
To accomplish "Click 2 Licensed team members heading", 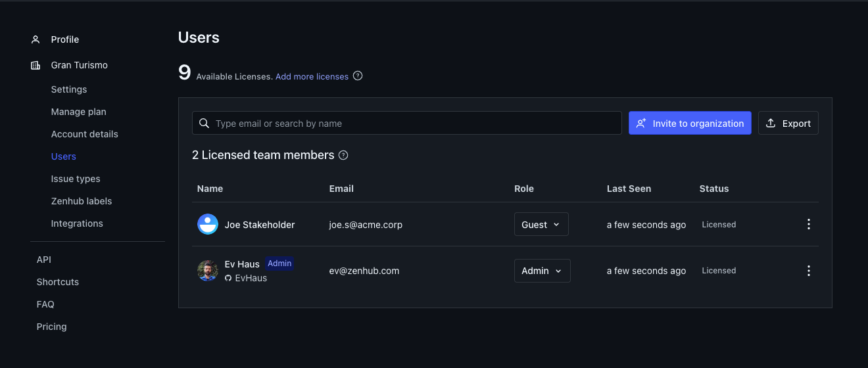I will pos(263,155).
